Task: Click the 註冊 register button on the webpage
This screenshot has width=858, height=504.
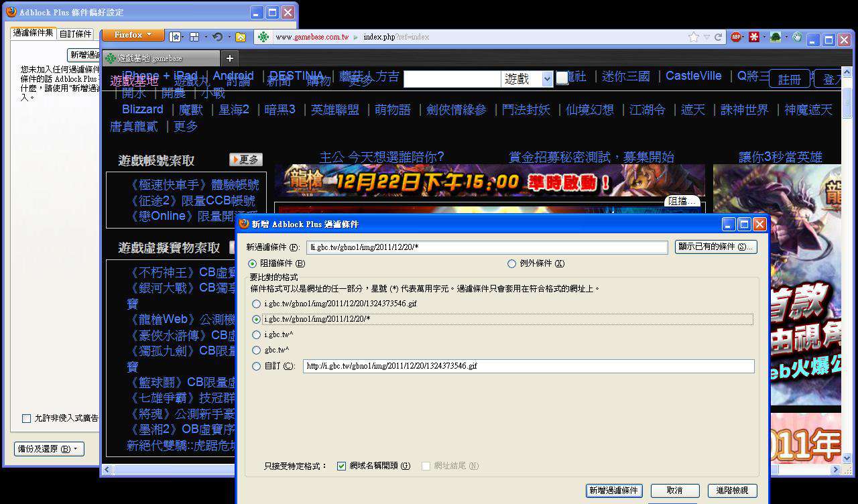Action: coord(790,79)
